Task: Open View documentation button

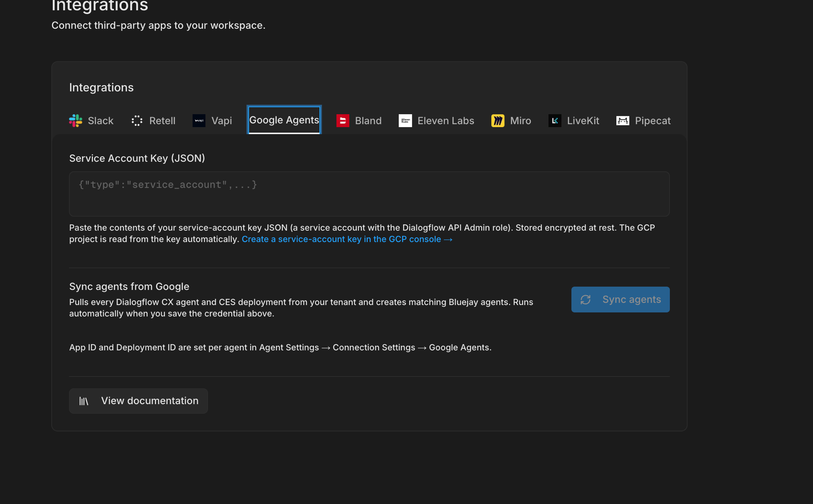Action: click(x=138, y=401)
